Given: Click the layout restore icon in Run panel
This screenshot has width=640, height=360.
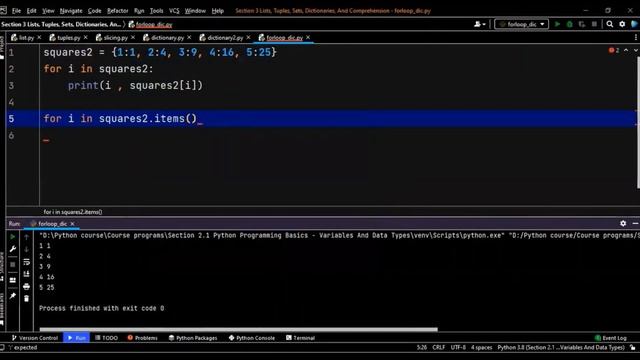Looking at the screenshot, I should (13, 280).
